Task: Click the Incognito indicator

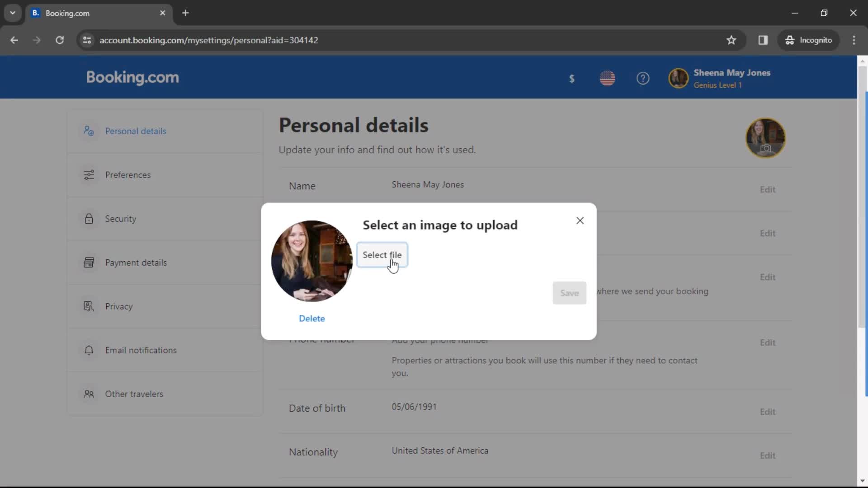Action: [x=809, y=40]
